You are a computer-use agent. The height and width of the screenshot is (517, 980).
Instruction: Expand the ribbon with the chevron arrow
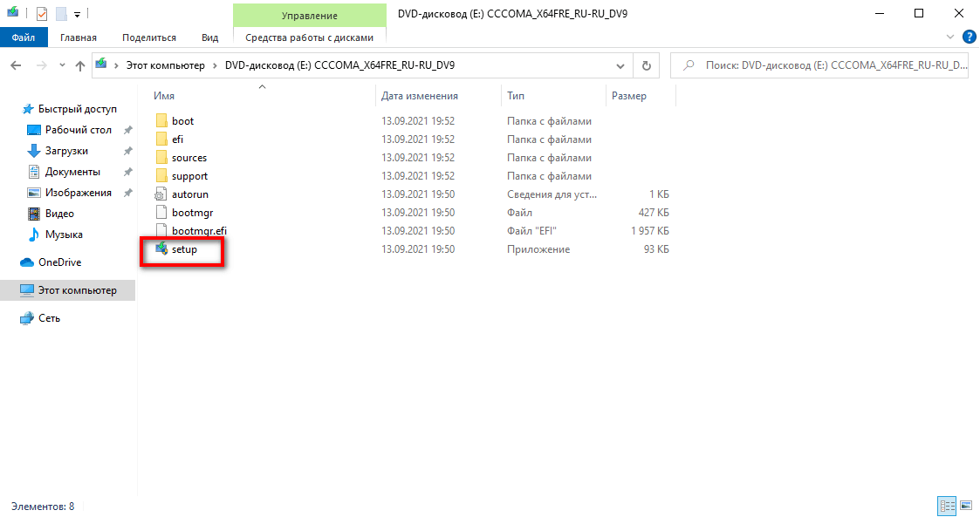950,37
